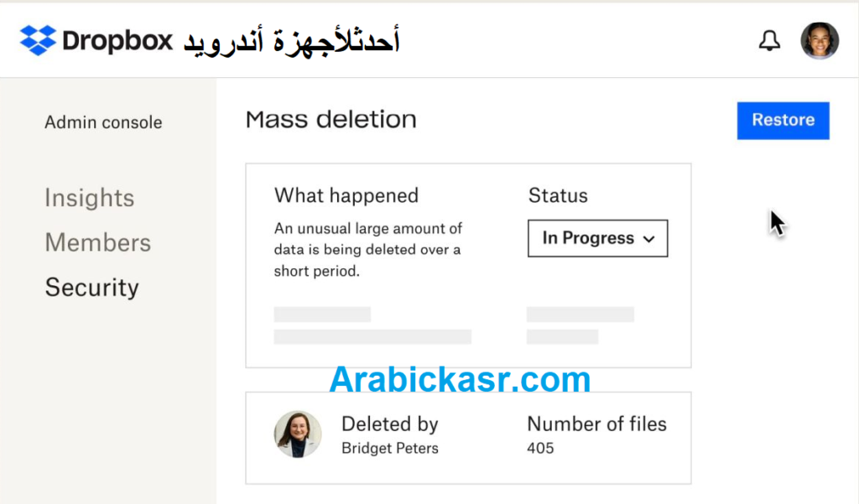Select the blue Dropbox box glyph

(39, 39)
